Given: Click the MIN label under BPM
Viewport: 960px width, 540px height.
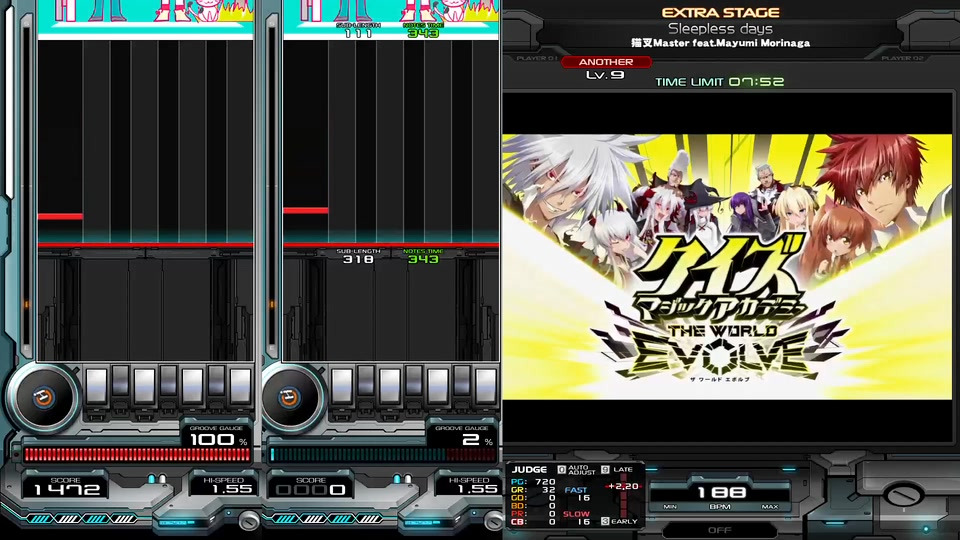Looking at the screenshot, I should pos(670,507).
